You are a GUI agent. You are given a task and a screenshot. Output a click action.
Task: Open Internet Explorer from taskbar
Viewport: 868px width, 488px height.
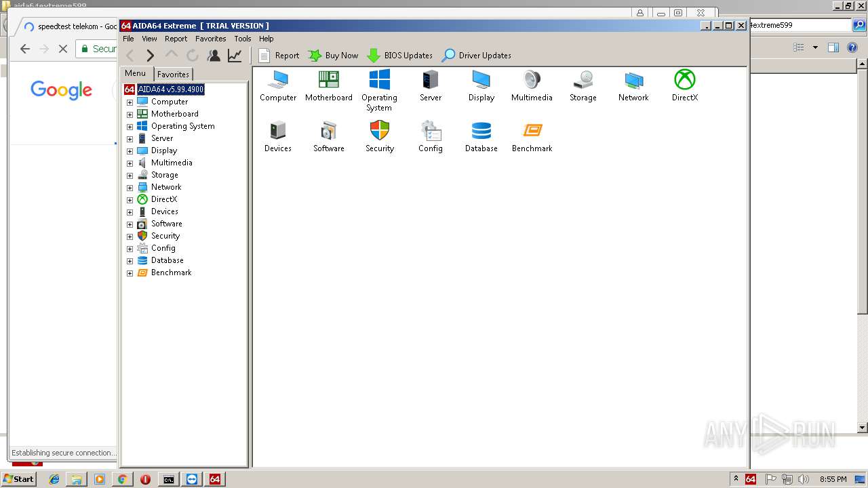pyautogui.click(x=54, y=479)
